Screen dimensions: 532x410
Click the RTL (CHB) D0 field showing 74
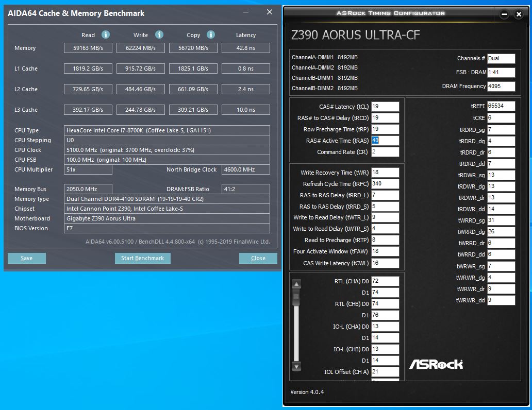pos(385,304)
